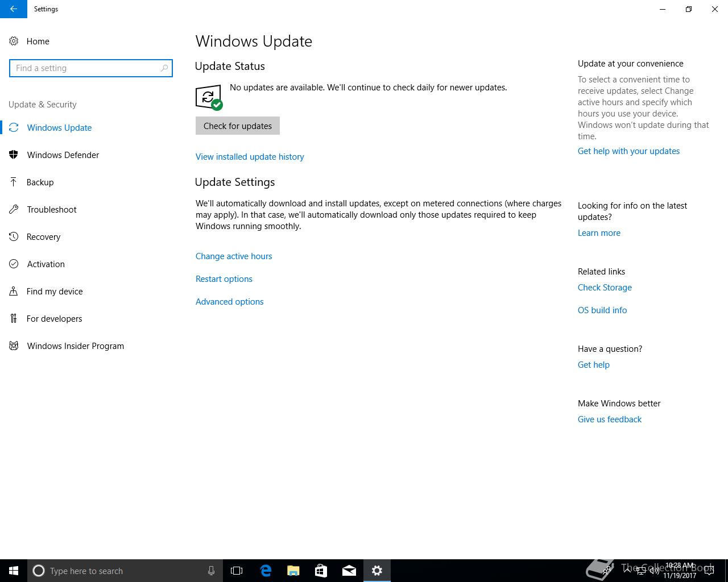Screen dimensions: 728x582
Task: Open the Recovery settings page
Action: pyautogui.click(x=43, y=236)
